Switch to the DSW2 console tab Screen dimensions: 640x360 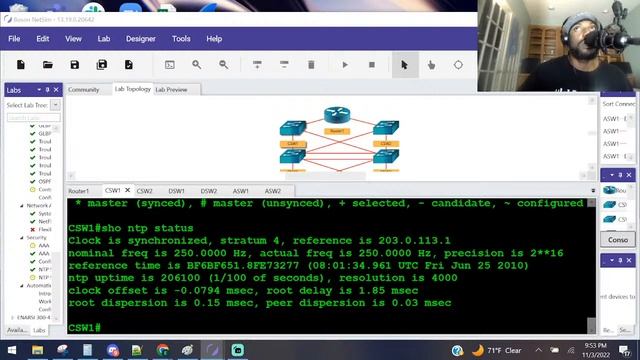click(x=209, y=191)
